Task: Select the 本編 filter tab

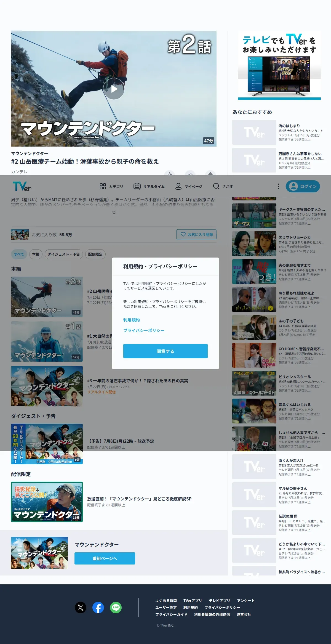Action: (36, 254)
